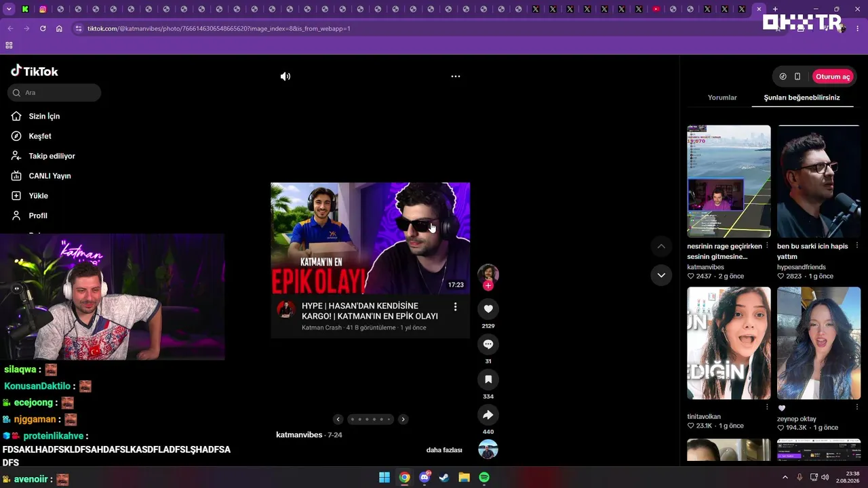
Task: Save the post with the bookmark icon
Action: 488,380
